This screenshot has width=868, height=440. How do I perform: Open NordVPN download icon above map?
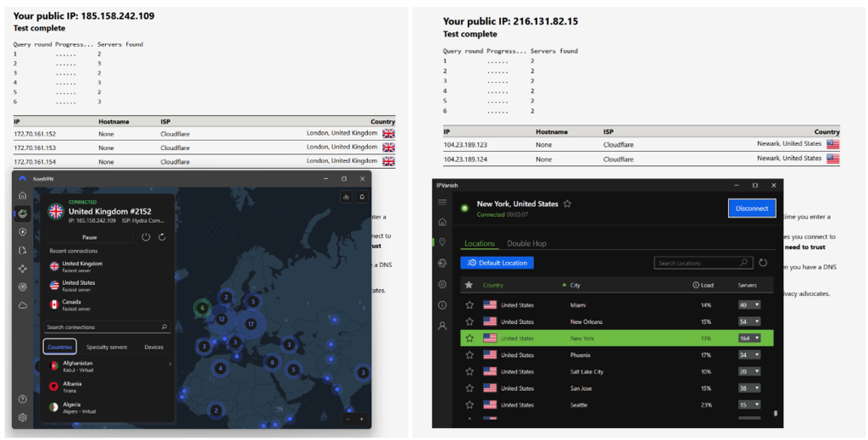tap(346, 197)
